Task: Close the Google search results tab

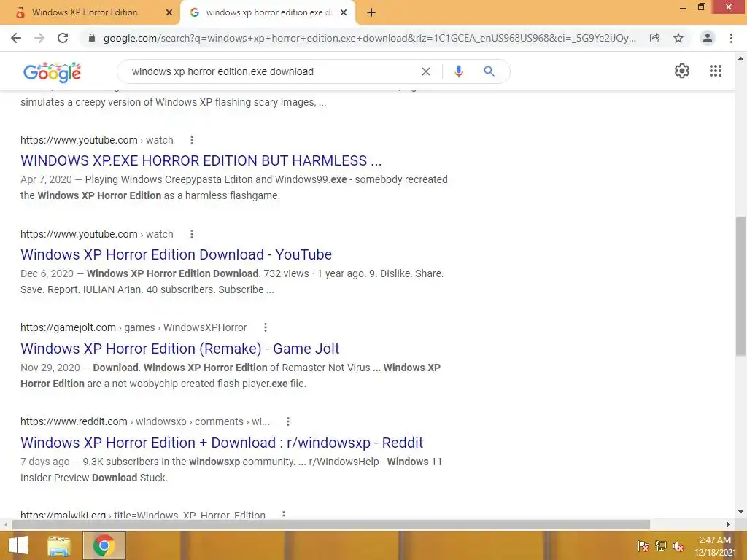Action: click(x=344, y=12)
